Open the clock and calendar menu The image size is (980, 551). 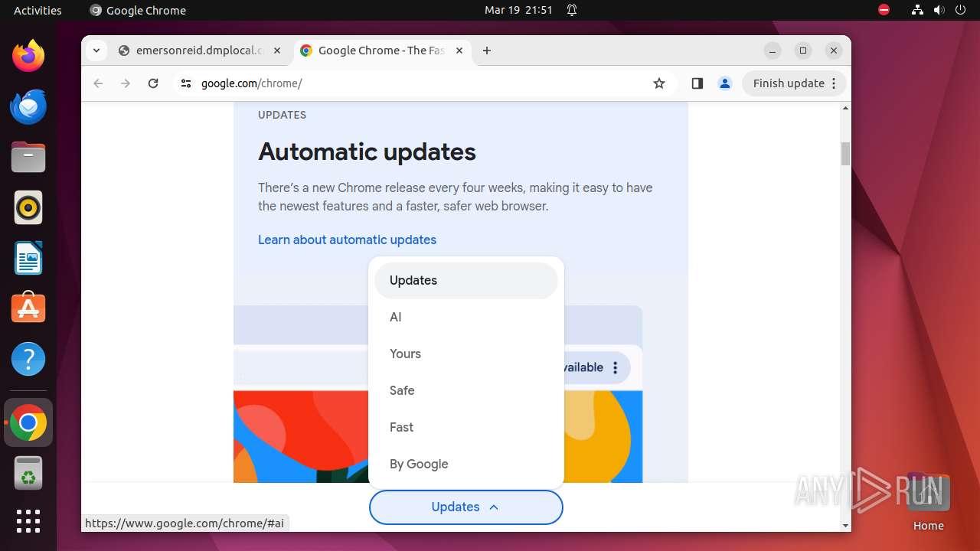click(518, 10)
